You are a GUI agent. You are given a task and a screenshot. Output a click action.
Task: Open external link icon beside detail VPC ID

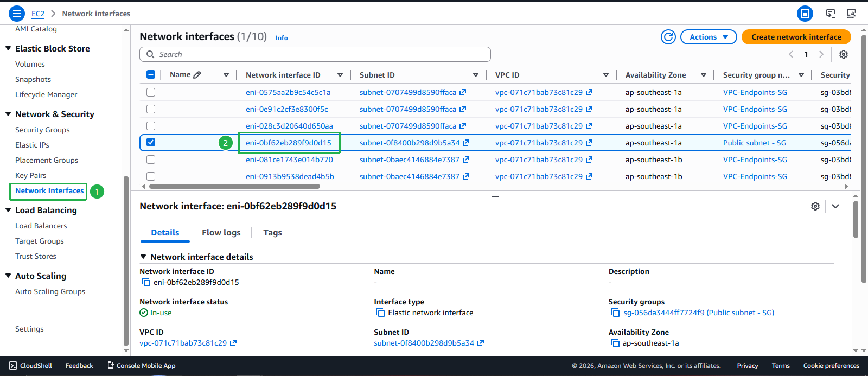click(233, 343)
